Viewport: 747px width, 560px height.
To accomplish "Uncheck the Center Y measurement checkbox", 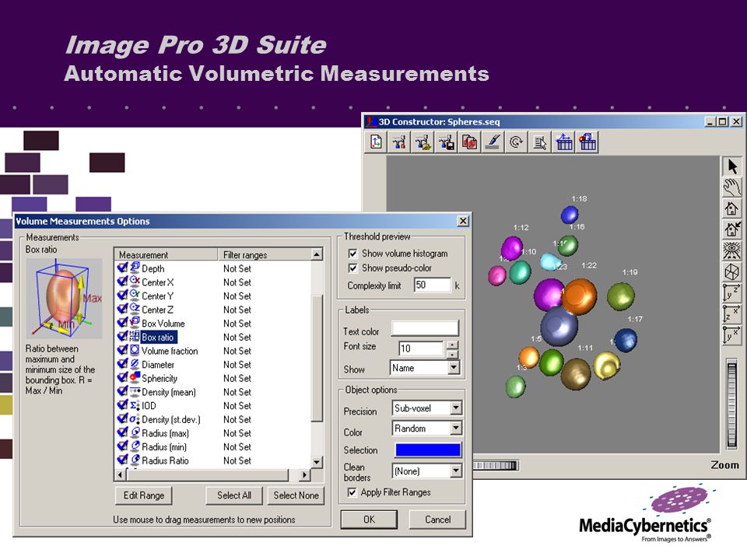I will click(x=122, y=296).
